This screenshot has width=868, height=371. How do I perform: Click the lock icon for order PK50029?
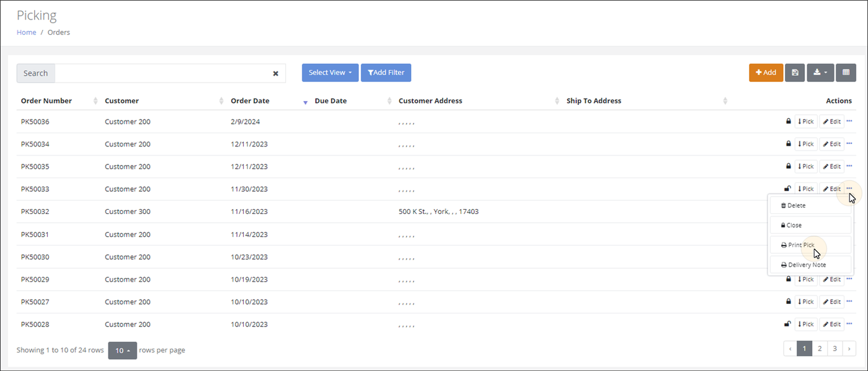789,279
